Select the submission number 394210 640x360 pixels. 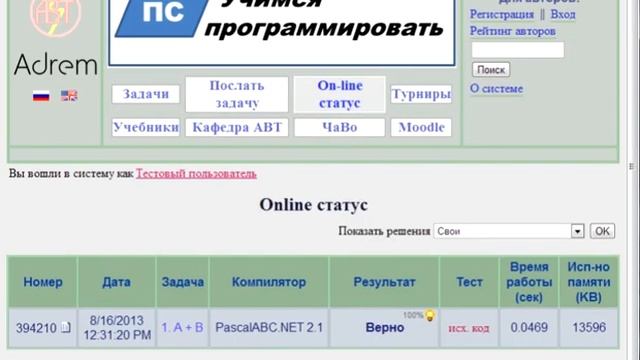(x=36, y=328)
